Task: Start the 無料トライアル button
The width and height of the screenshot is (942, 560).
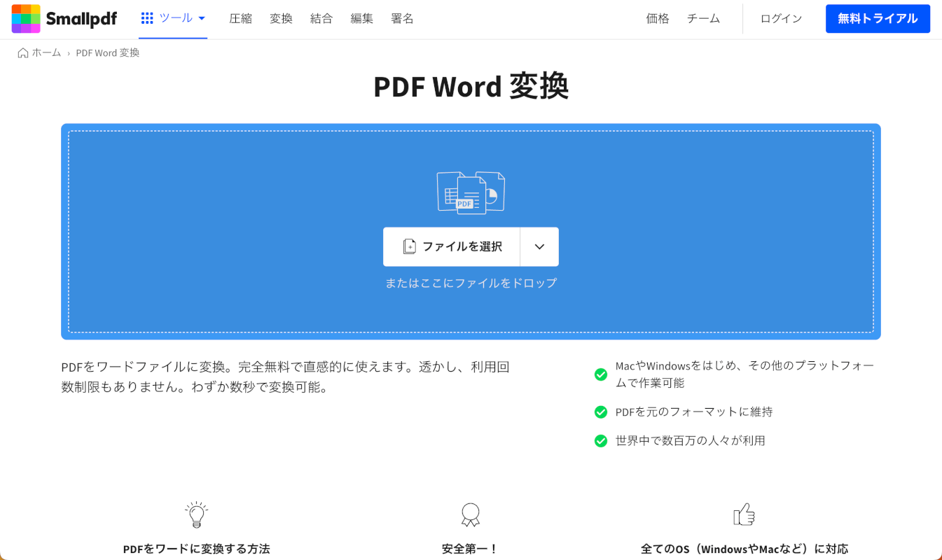Action: [878, 19]
